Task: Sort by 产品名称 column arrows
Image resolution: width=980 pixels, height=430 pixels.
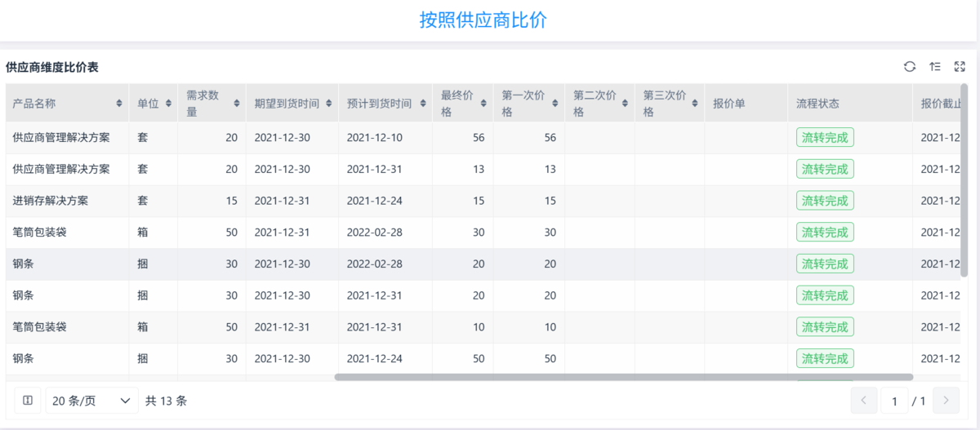Action: click(x=119, y=104)
